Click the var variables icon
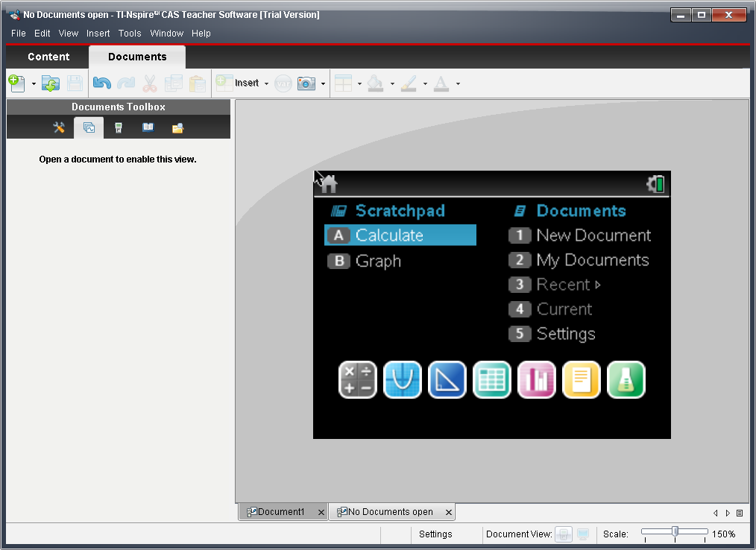 pos(283,84)
